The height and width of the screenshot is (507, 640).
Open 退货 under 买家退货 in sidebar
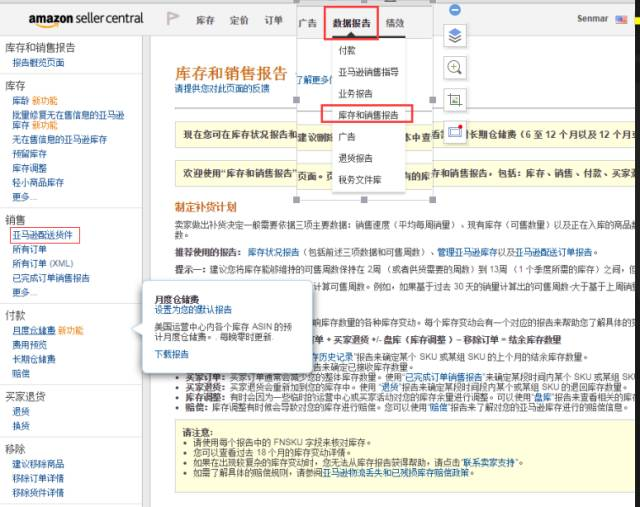pos(21,411)
